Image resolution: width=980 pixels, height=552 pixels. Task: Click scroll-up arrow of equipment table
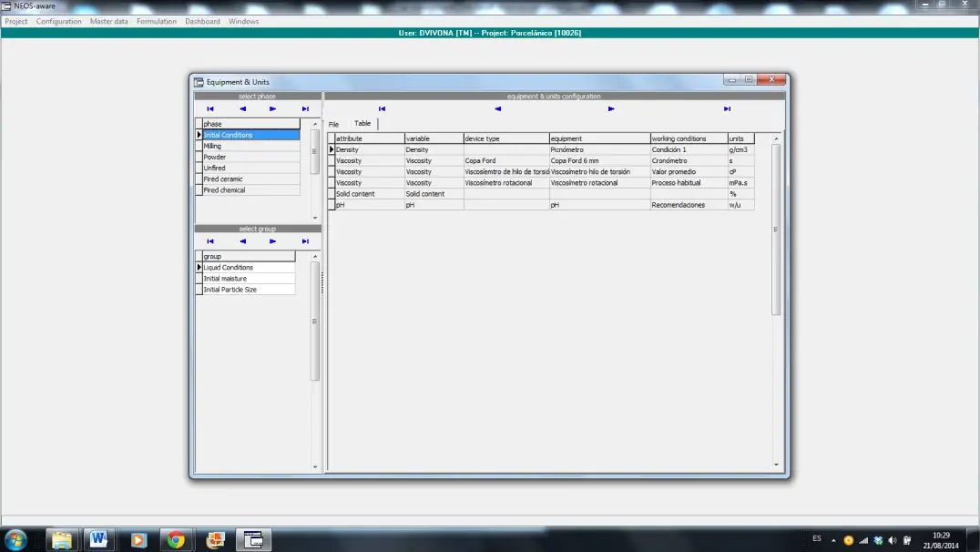776,138
